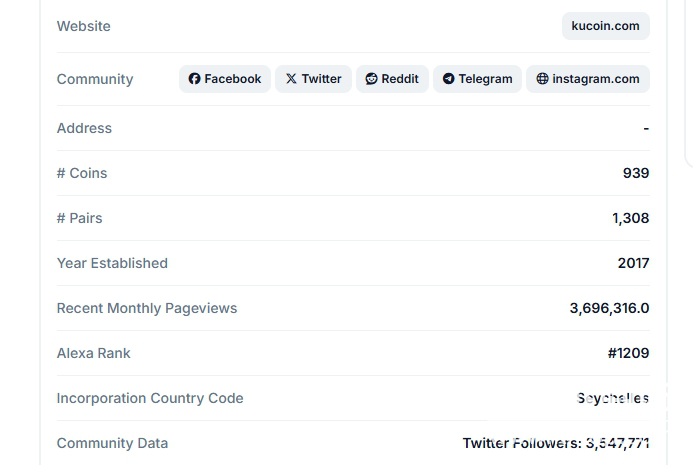The width and height of the screenshot is (693, 465).
Task: Open the kucoin.com website link
Action: pos(605,26)
